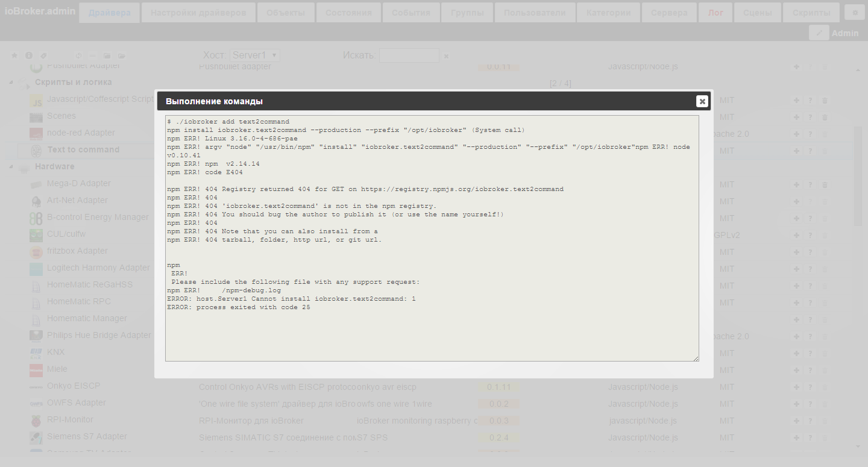Open the Сервера tab
Image resolution: width=868 pixels, height=467 pixels.
pyautogui.click(x=669, y=12)
